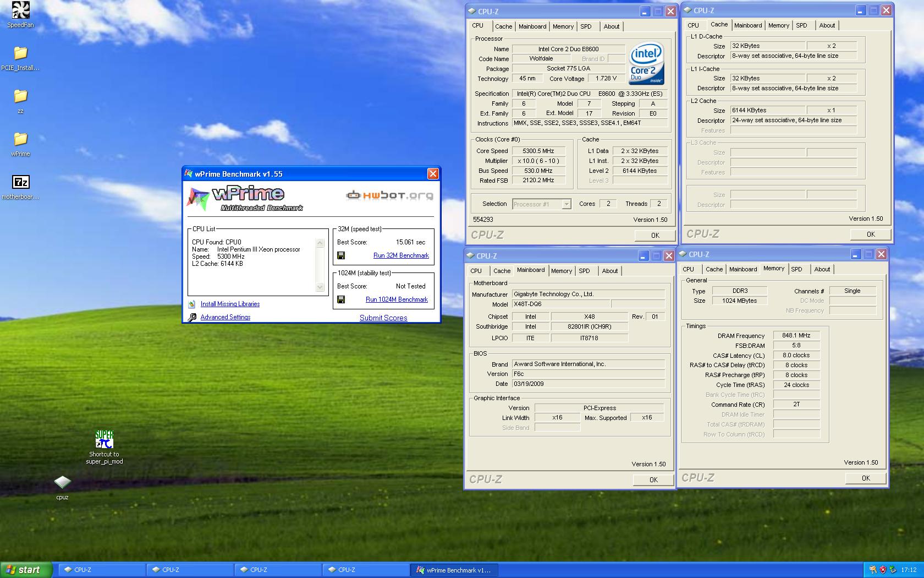Click the clock in the system tray
The width and height of the screenshot is (924, 578).
click(909, 570)
